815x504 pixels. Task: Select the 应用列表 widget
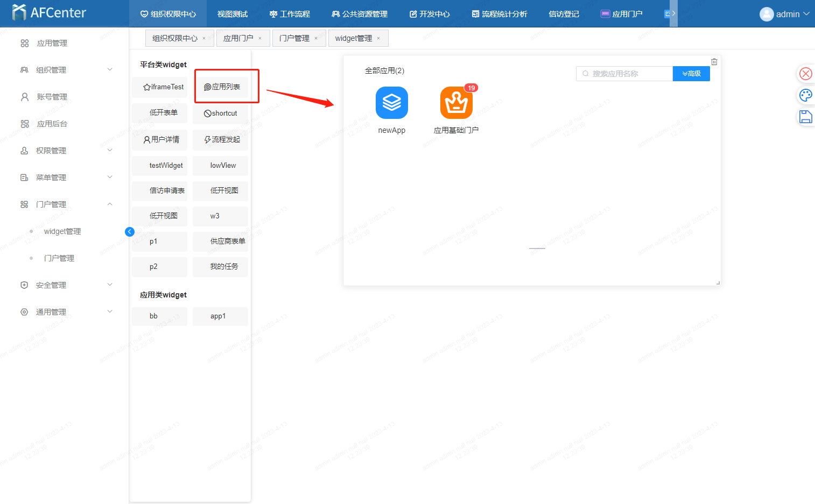click(221, 87)
